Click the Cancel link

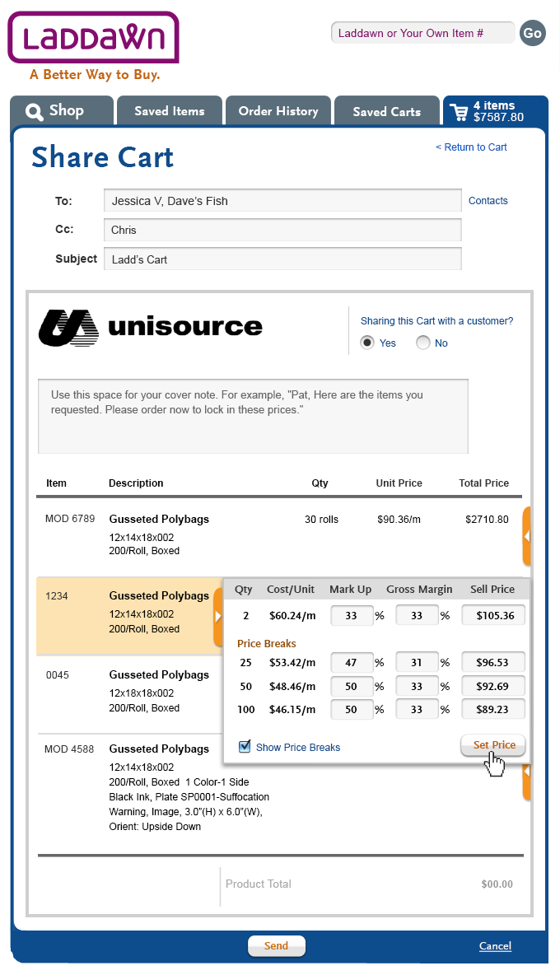click(496, 946)
